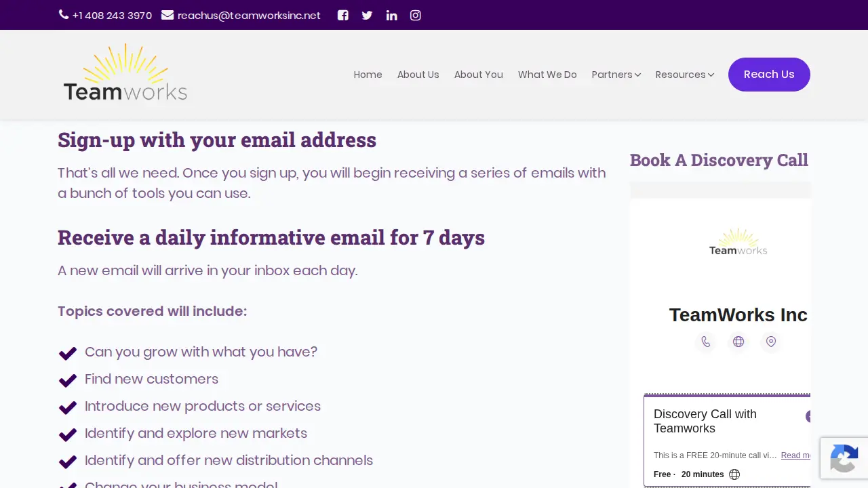Click the TeamWorks Inc widget title

(738, 315)
